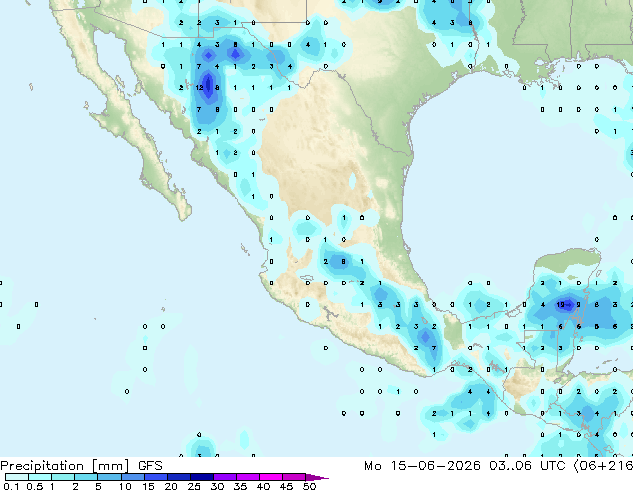This screenshot has width=634, height=490.
Task: Select the 0.1–0.5 mm legend color swatch
Action: click(x=17, y=477)
